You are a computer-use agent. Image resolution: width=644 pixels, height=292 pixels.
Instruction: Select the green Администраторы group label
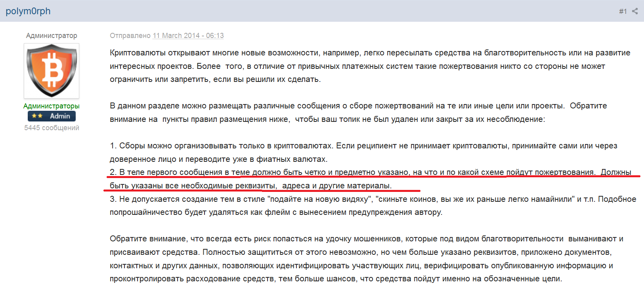(x=52, y=106)
